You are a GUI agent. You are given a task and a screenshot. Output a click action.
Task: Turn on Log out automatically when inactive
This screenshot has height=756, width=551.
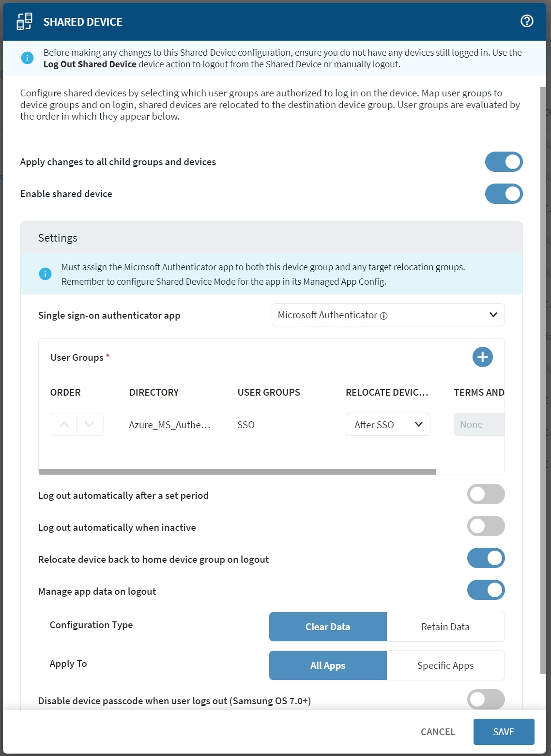click(x=486, y=526)
